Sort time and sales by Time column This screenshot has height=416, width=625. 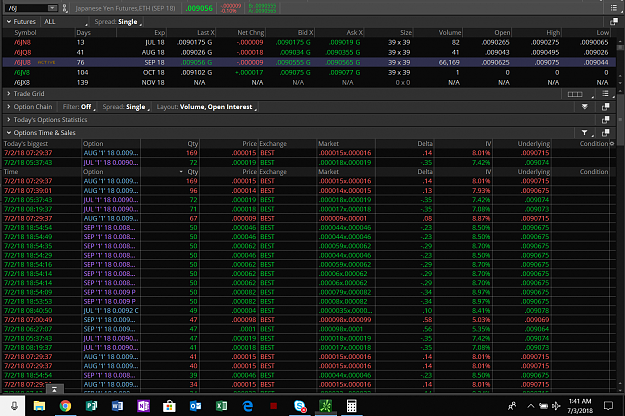click(x=11, y=172)
